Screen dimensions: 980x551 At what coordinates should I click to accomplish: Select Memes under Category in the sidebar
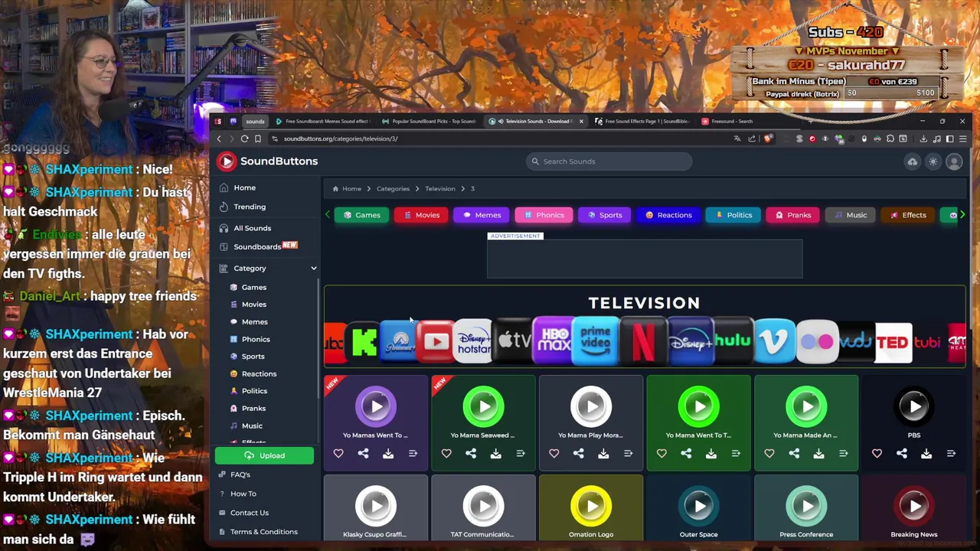point(254,322)
